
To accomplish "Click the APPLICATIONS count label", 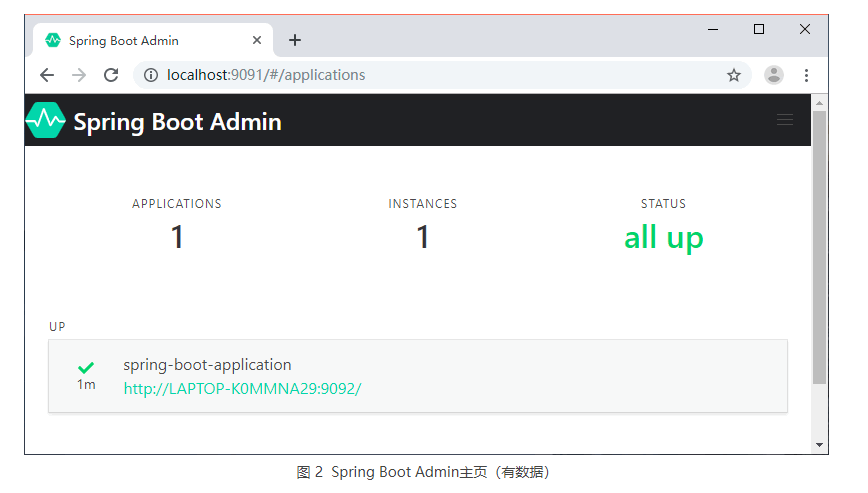I will [x=177, y=204].
